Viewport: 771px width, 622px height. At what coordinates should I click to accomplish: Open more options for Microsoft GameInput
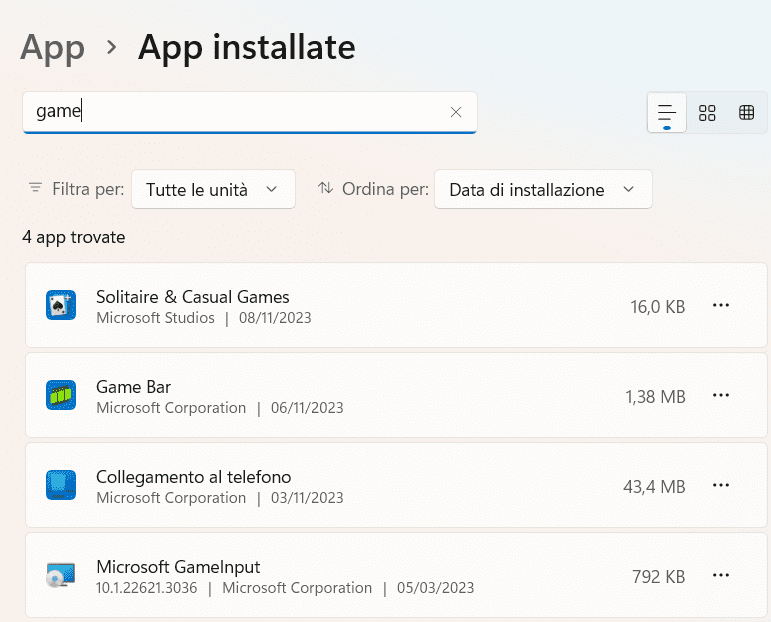pyautogui.click(x=721, y=575)
